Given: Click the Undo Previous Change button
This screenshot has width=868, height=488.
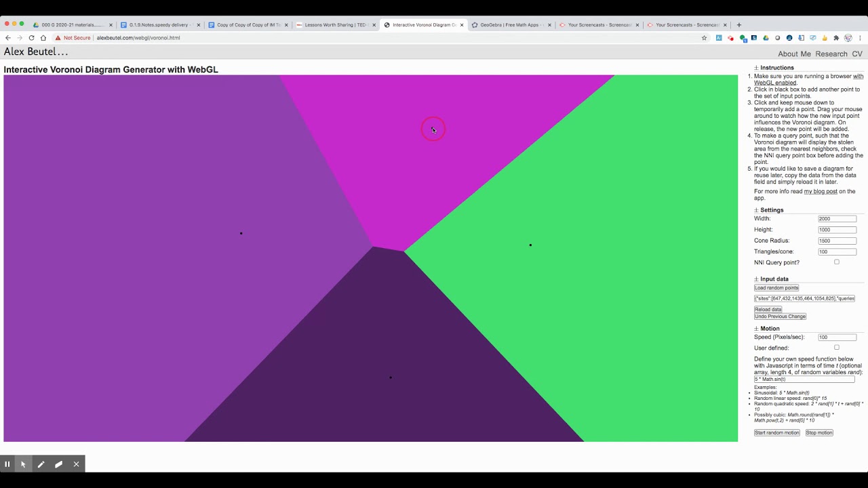Looking at the screenshot, I should coord(781,317).
